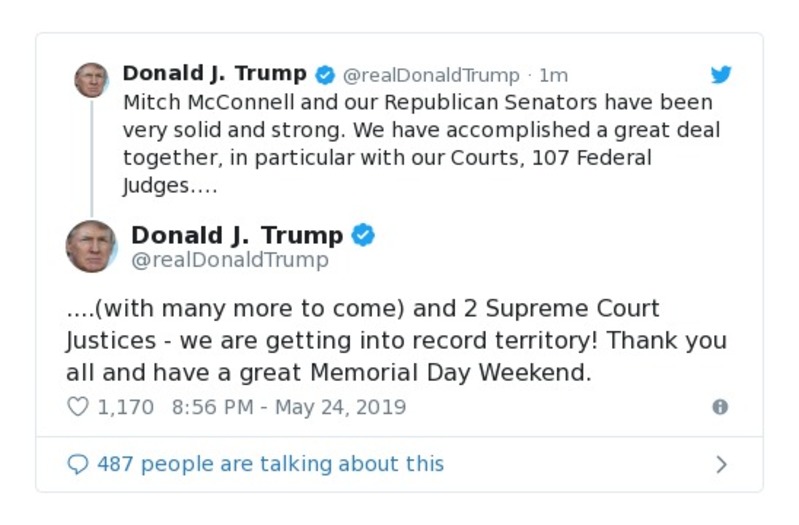Click the 8:56 PM - May 24, 2019 timestamp
The width and height of the screenshot is (799, 525).
point(289,407)
